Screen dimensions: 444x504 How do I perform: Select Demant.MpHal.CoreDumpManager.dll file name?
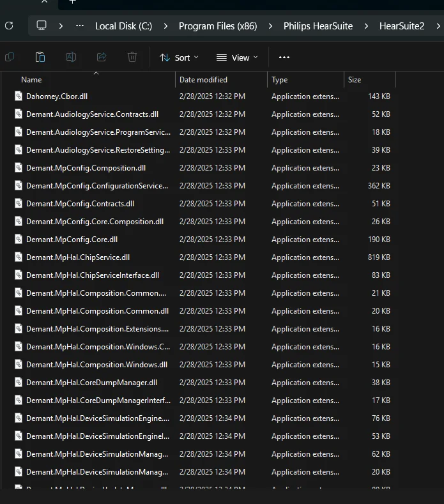(x=91, y=383)
